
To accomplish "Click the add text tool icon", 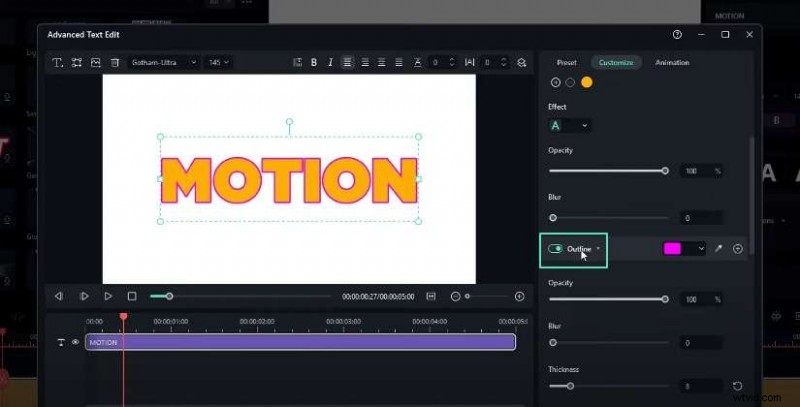I will click(58, 62).
